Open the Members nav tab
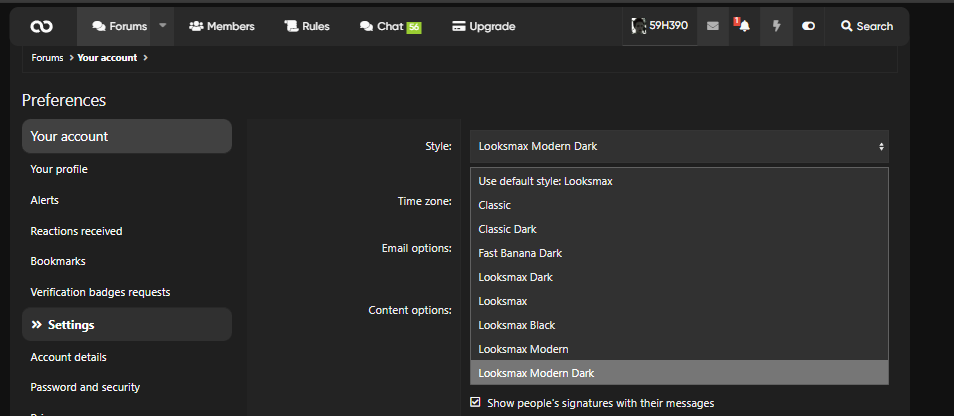 pyautogui.click(x=221, y=26)
